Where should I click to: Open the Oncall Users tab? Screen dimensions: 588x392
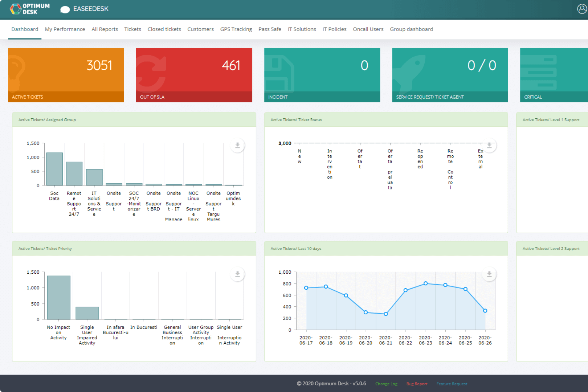tap(368, 29)
